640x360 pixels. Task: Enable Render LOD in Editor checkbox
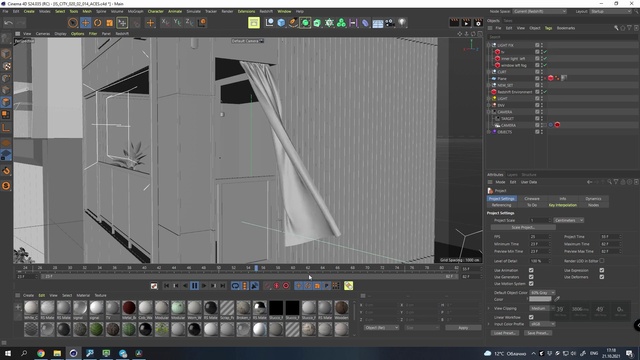click(602, 261)
